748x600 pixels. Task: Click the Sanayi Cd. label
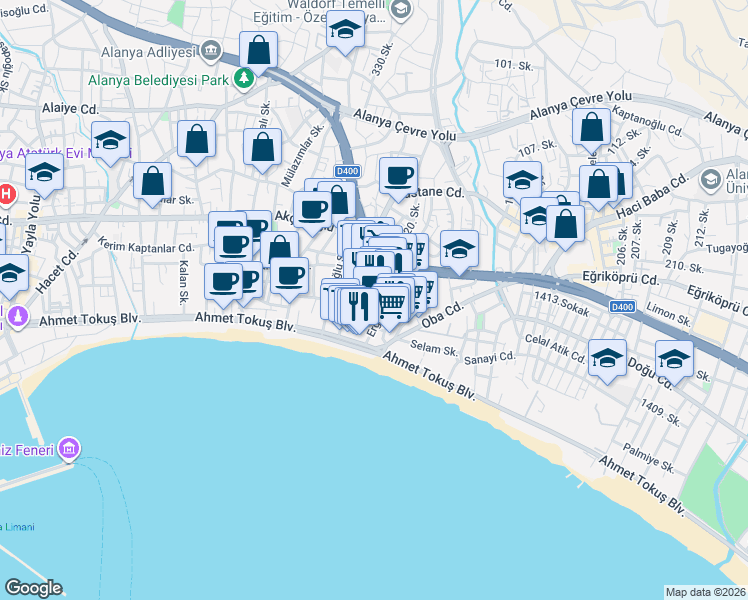[x=489, y=358]
